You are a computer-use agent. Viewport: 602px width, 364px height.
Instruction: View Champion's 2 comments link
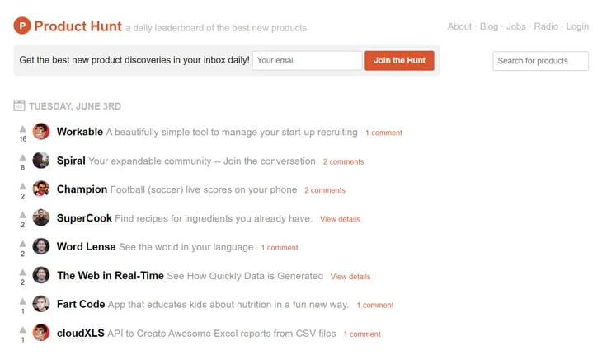click(325, 190)
